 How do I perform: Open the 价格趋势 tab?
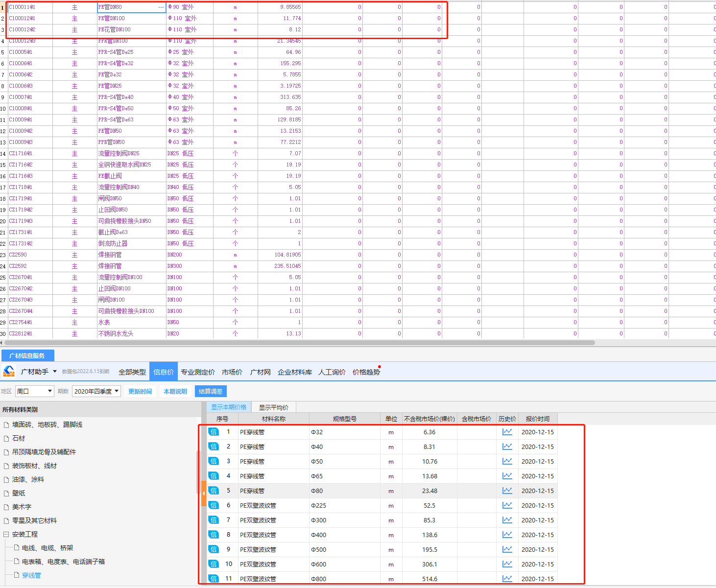[x=366, y=372]
